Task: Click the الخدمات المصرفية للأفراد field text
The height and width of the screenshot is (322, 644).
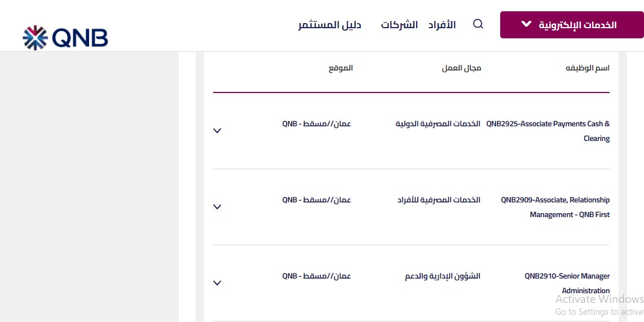Action: pyautogui.click(x=439, y=200)
